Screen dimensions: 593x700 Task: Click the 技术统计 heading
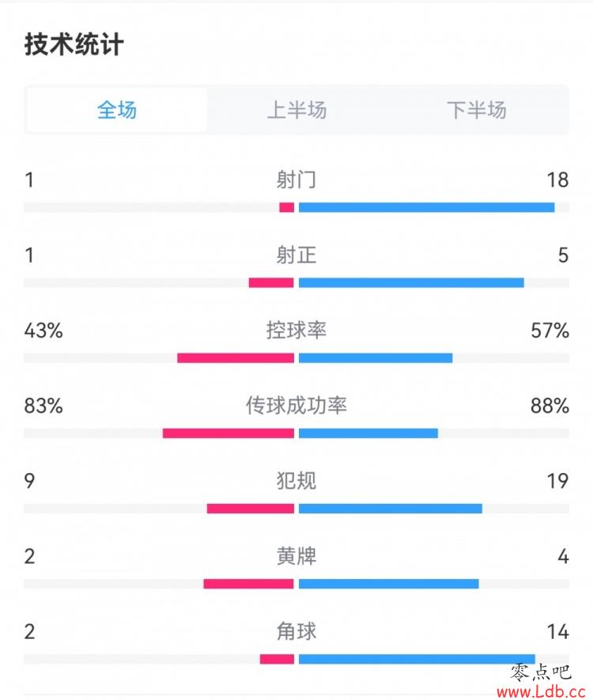[74, 44]
